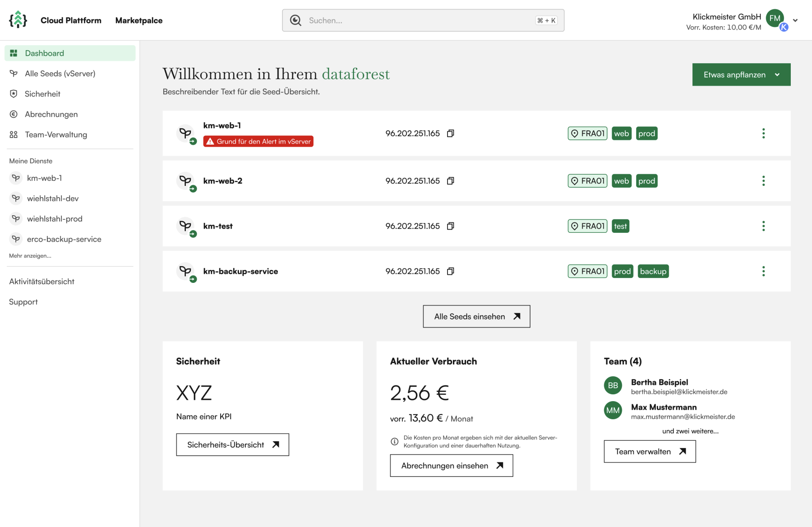Click Bertha Beispiel's BB avatar
This screenshot has height=527, width=812.
tap(613, 385)
